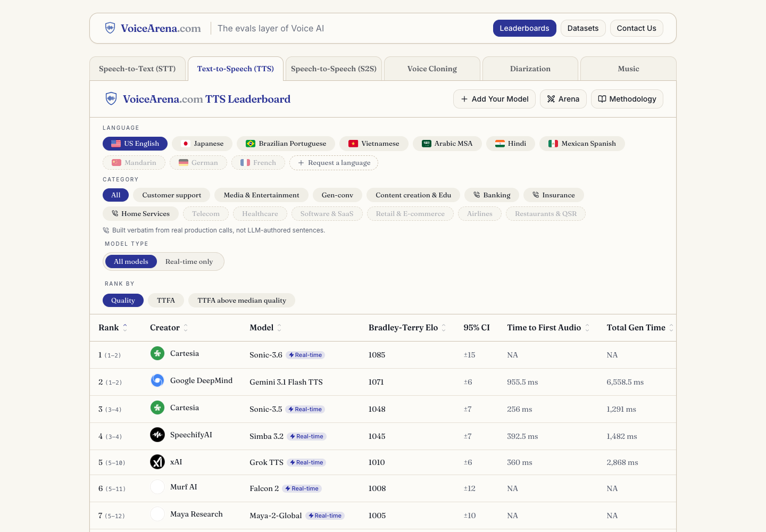Click the SpeechifyAI waveform logo

tap(157, 435)
